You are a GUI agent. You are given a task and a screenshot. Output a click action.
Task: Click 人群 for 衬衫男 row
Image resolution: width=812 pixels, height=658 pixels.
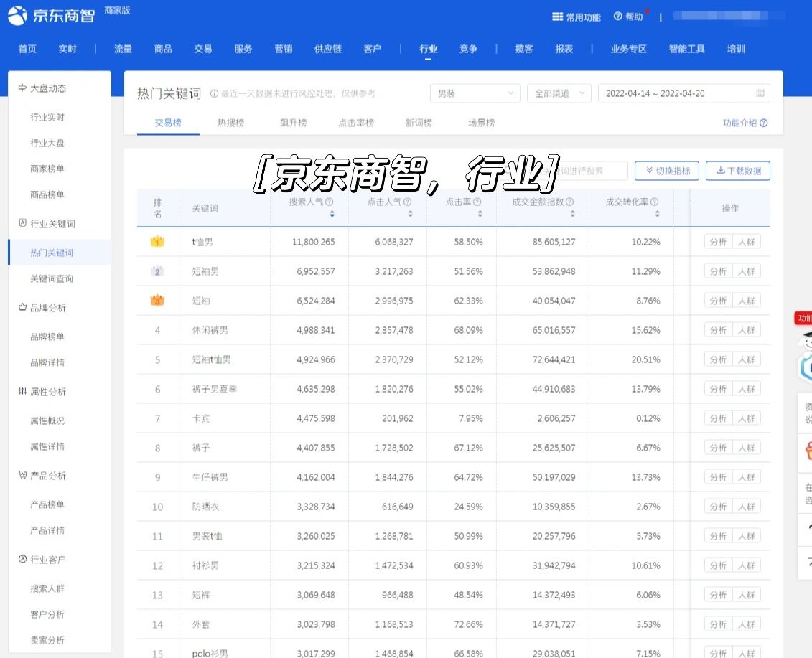[746, 565]
